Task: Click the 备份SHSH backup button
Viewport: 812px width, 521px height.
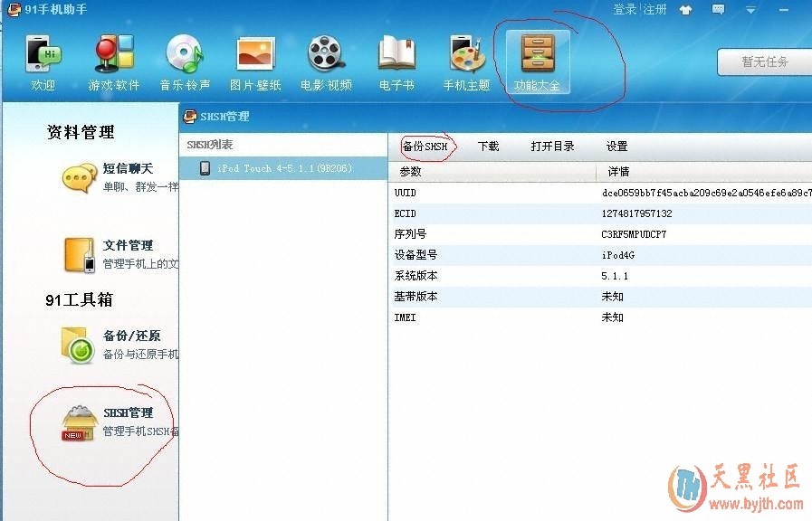Action: tap(425, 147)
